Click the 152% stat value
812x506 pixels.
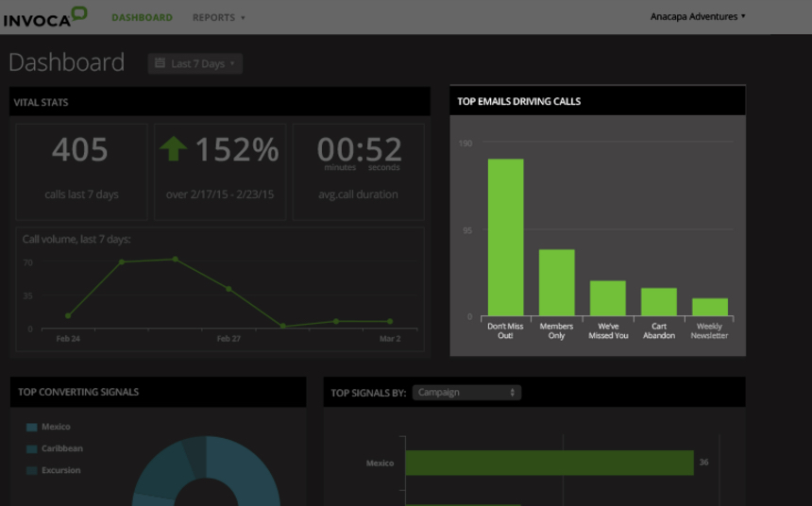pos(237,149)
